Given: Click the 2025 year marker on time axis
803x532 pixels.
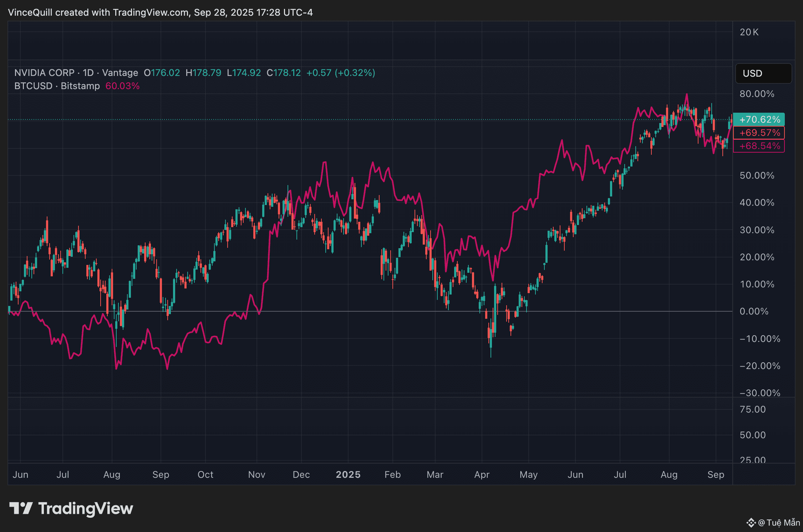Looking at the screenshot, I should tap(348, 475).
